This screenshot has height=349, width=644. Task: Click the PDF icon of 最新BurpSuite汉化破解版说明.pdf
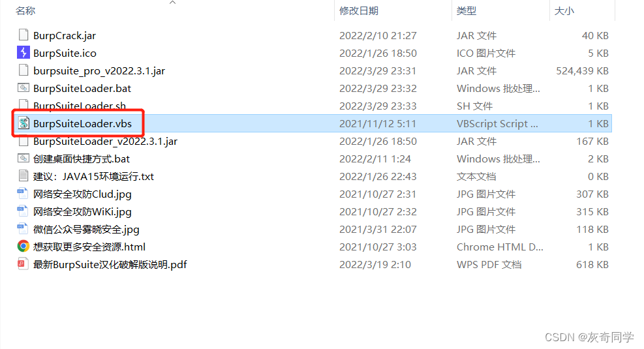(23, 264)
